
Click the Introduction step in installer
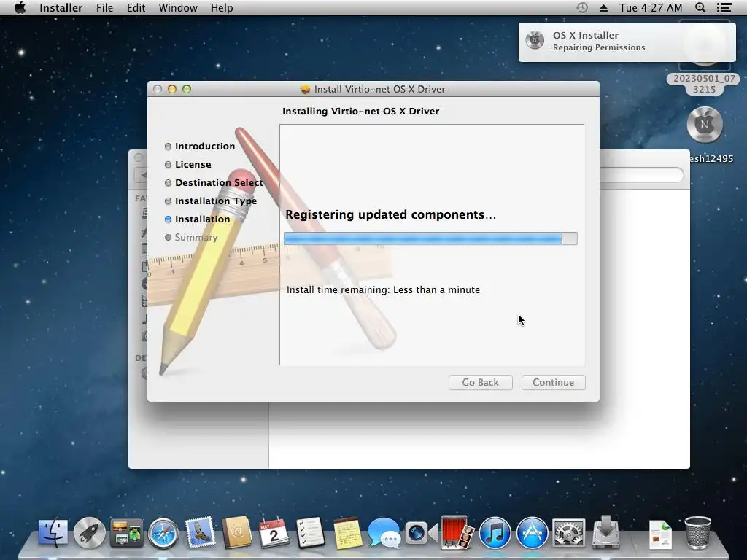point(205,146)
